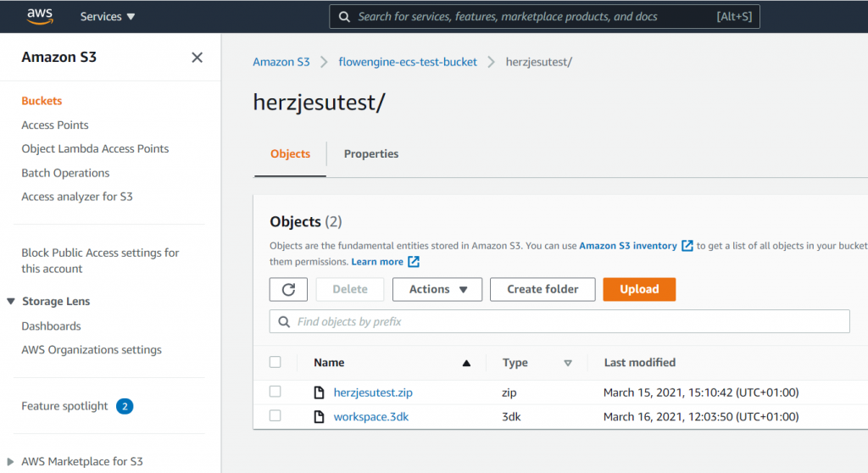The image size is (868, 473).
Task: Click the Type column header label
Action: click(515, 363)
